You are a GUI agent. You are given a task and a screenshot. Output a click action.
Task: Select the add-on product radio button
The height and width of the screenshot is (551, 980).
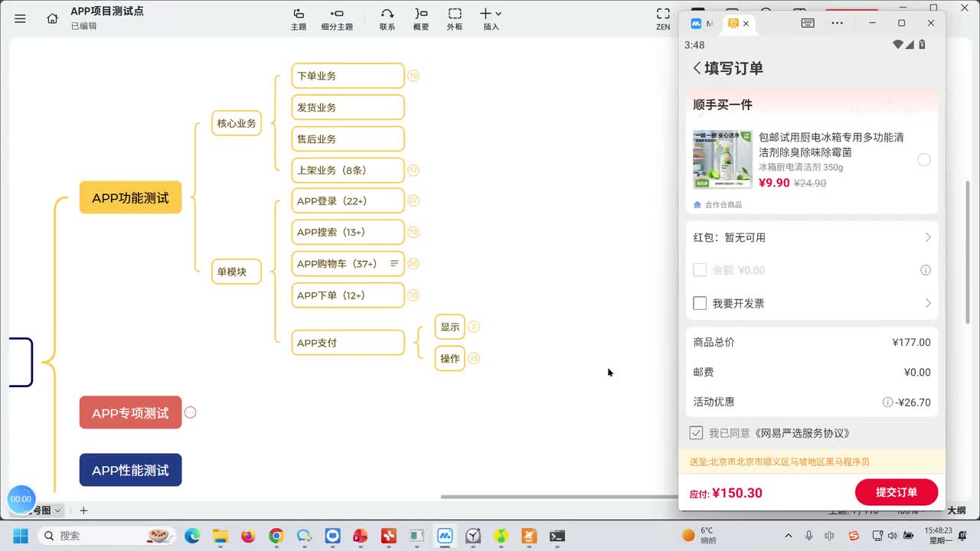924,160
